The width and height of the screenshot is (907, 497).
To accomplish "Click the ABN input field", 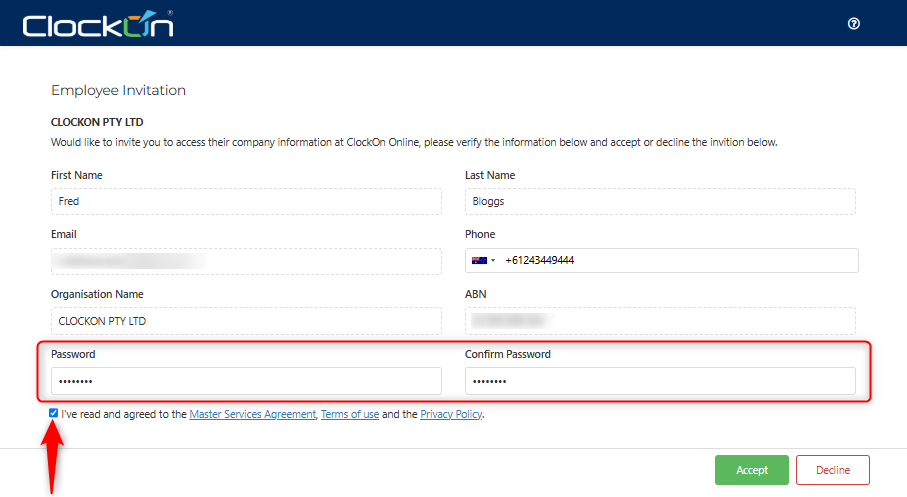I will tap(660, 321).
